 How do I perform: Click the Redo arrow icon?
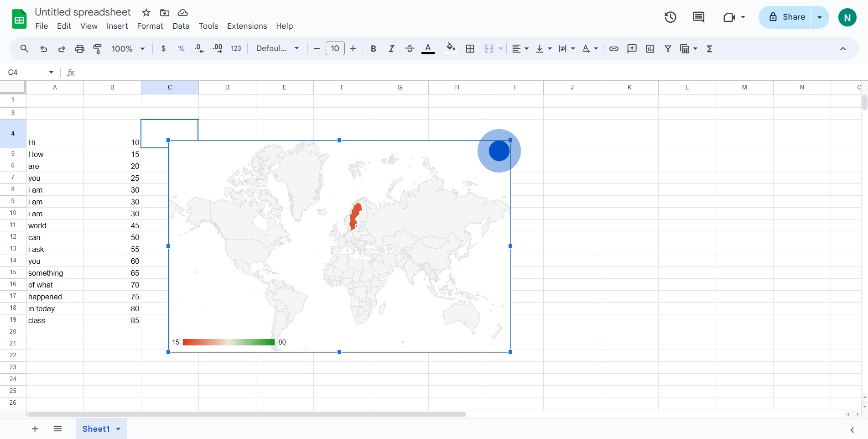pyautogui.click(x=62, y=48)
